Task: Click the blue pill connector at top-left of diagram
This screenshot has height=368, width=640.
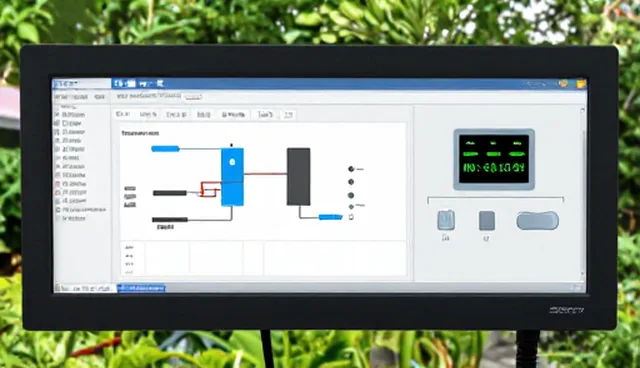Action: (x=165, y=149)
